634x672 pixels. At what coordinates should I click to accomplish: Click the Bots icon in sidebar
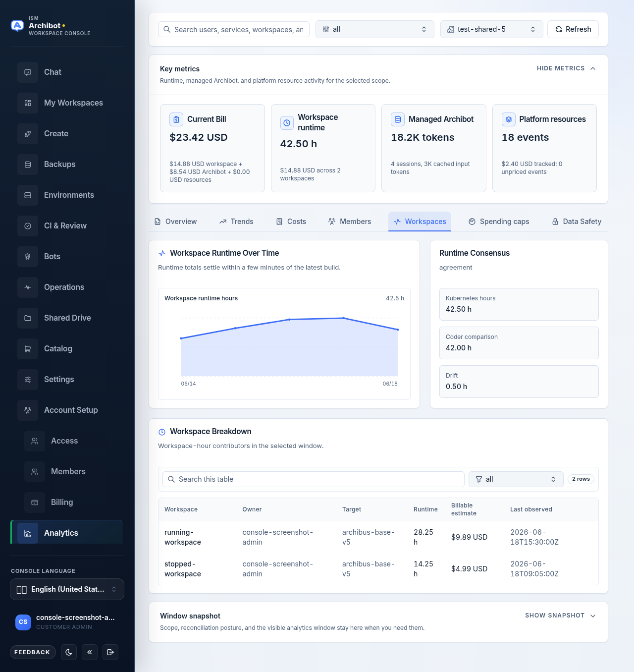(x=28, y=257)
